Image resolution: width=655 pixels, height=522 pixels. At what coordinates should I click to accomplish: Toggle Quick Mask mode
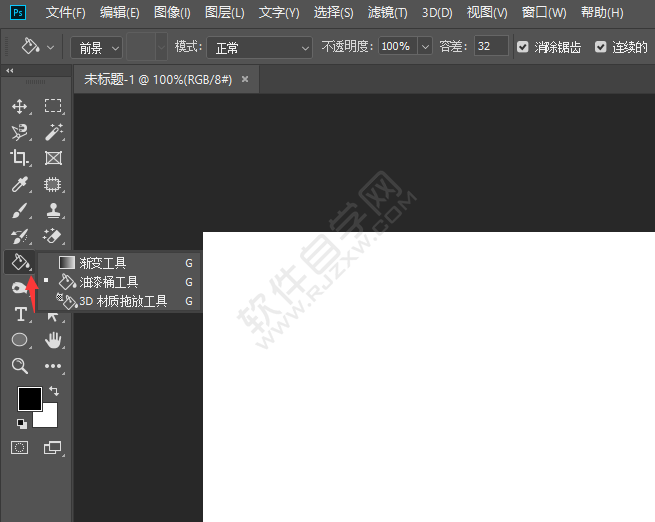pyautogui.click(x=19, y=448)
